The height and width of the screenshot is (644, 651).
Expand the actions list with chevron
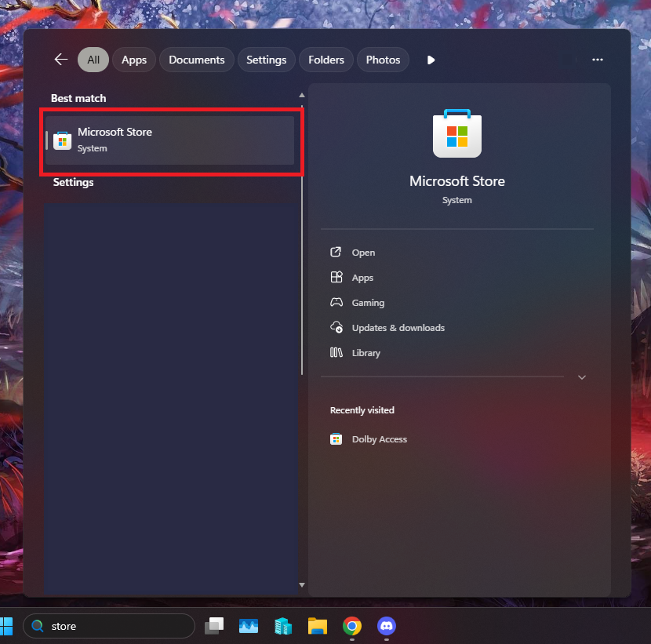581,377
